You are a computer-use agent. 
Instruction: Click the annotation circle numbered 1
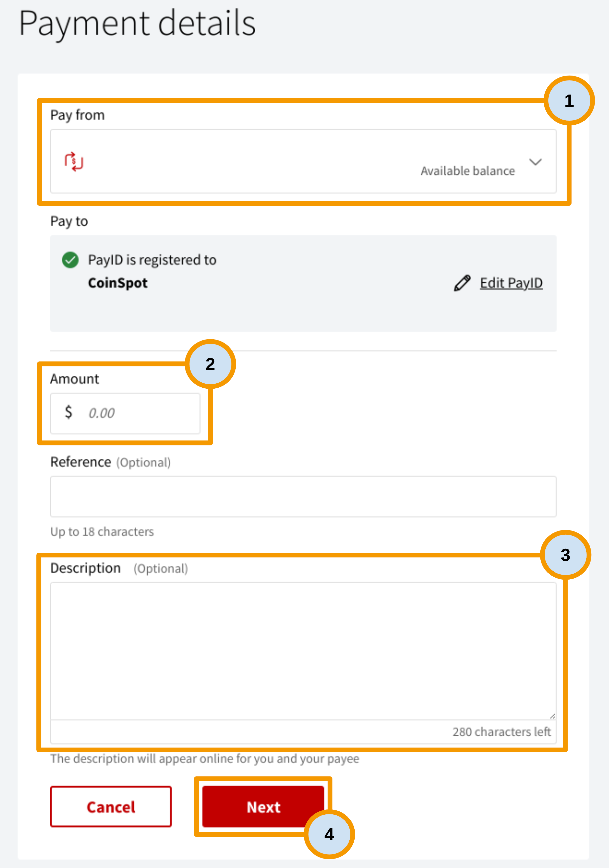(x=569, y=100)
